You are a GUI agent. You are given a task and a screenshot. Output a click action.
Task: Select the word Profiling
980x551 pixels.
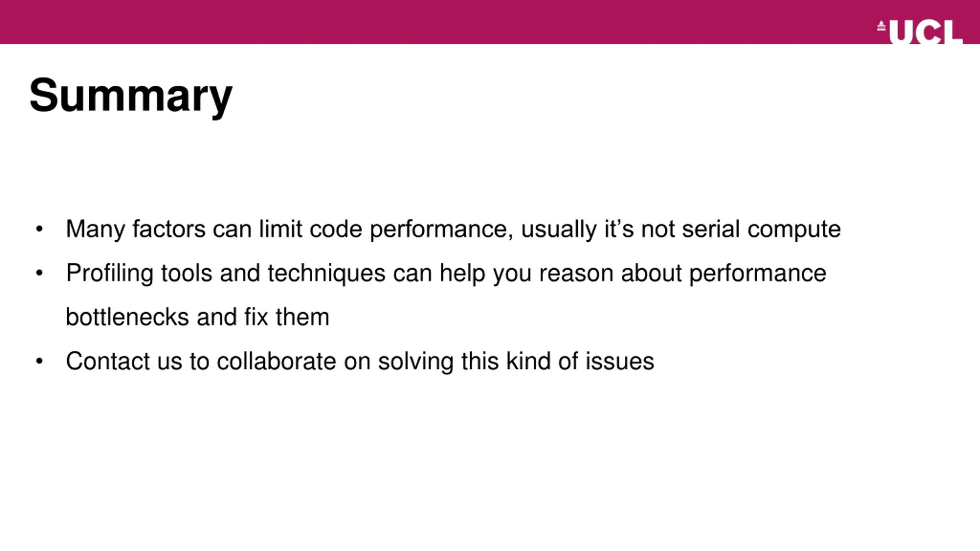pyautogui.click(x=109, y=274)
